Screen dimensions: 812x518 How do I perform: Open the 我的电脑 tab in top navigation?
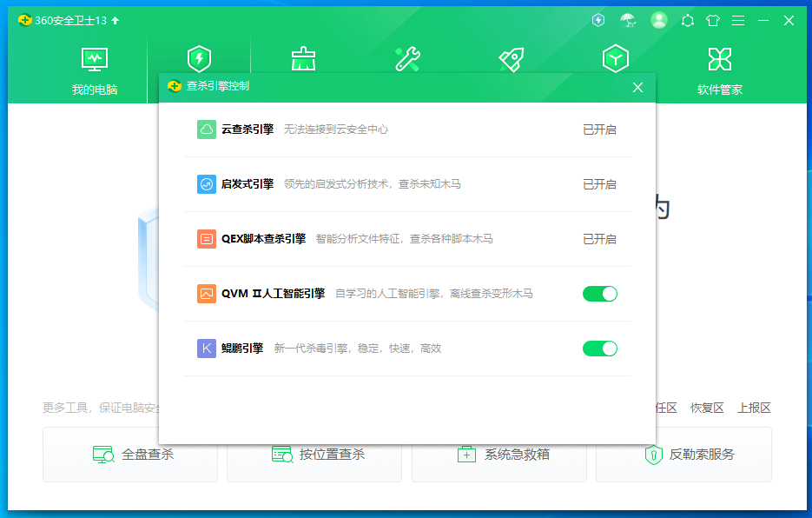(x=95, y=70)
